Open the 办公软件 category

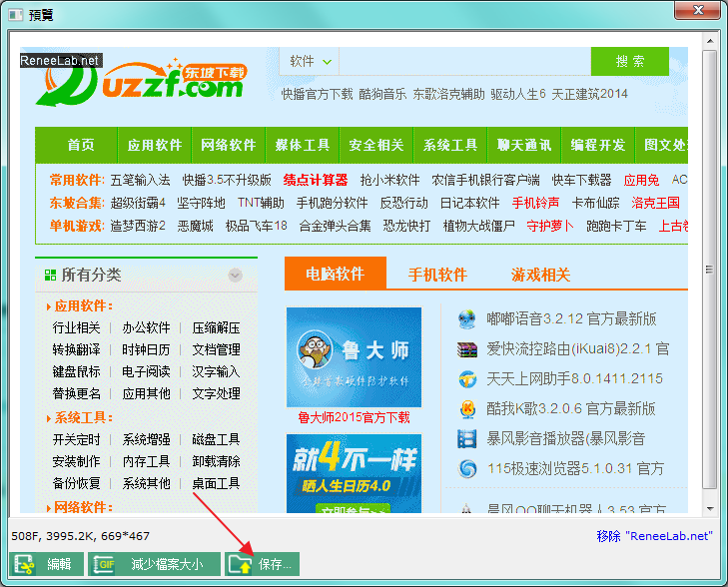pos(146,328)
